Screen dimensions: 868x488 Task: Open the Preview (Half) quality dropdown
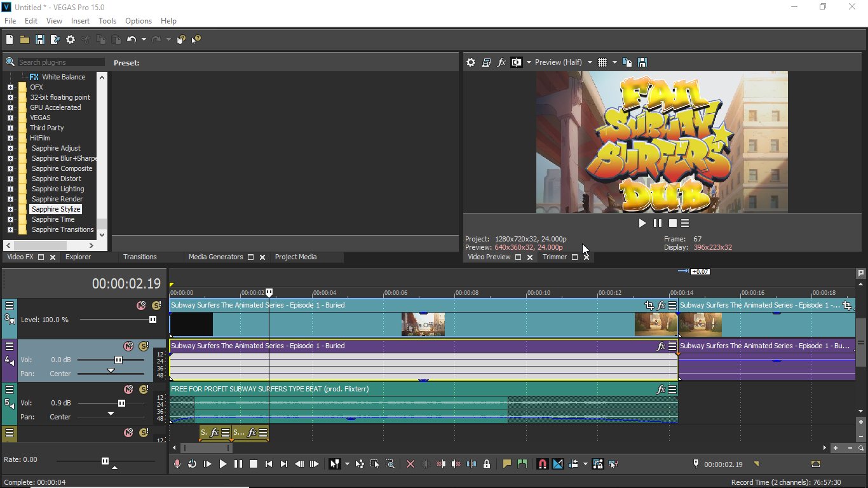click(563, 62)
